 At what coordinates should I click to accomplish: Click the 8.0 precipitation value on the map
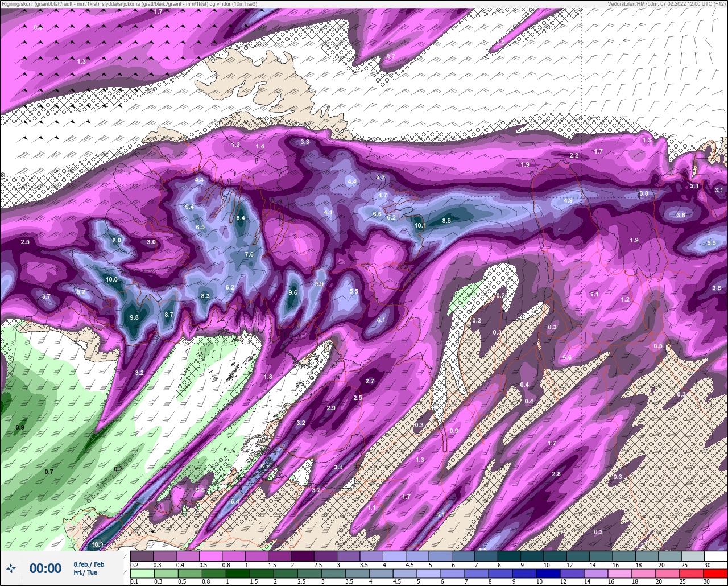[x=117, y=241]
